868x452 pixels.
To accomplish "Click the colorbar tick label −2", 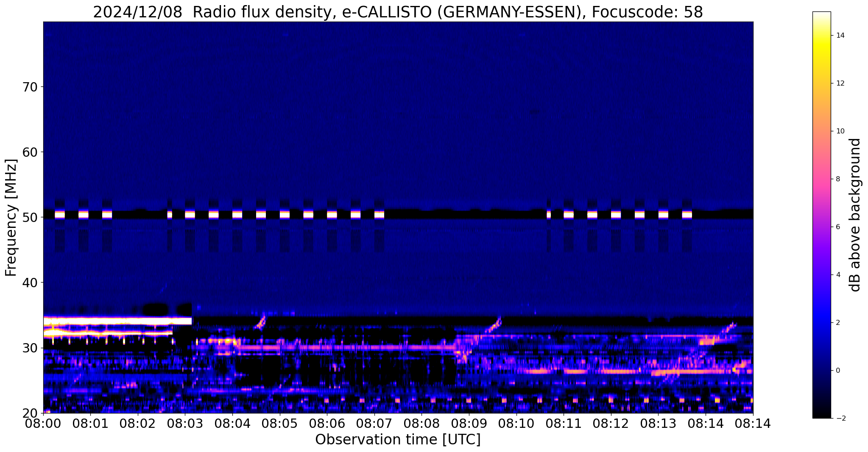I will tap(840, 419).
